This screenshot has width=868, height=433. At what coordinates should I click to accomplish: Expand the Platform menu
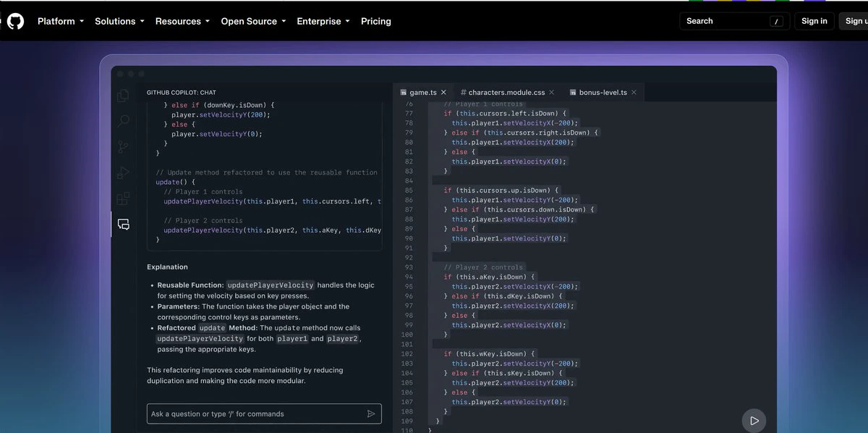[61, 21]
